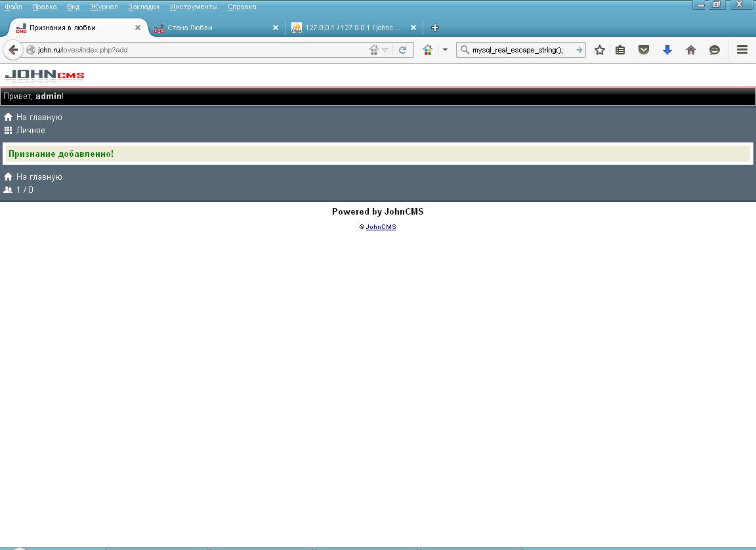Close the 'Стена Любви' tab
The width and height of the screenshot is (756, 550).
pyautogui.click(x=276, y=28)
